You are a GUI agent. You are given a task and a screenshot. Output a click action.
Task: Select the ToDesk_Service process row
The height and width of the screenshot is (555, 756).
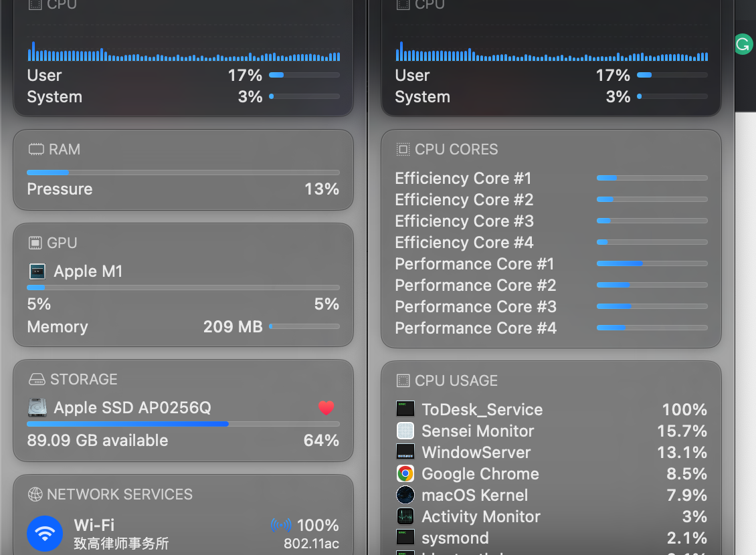[x=551, y=409]
